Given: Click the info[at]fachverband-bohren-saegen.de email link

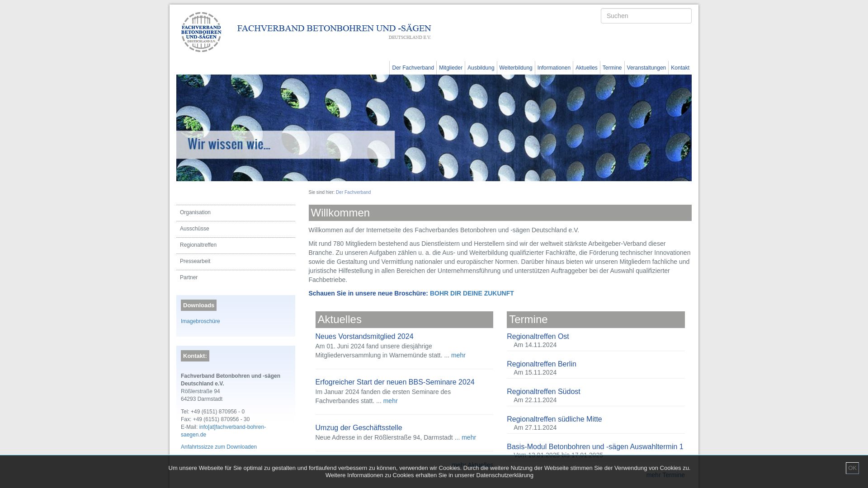Looking at the screenshot, I should (223, 431).
